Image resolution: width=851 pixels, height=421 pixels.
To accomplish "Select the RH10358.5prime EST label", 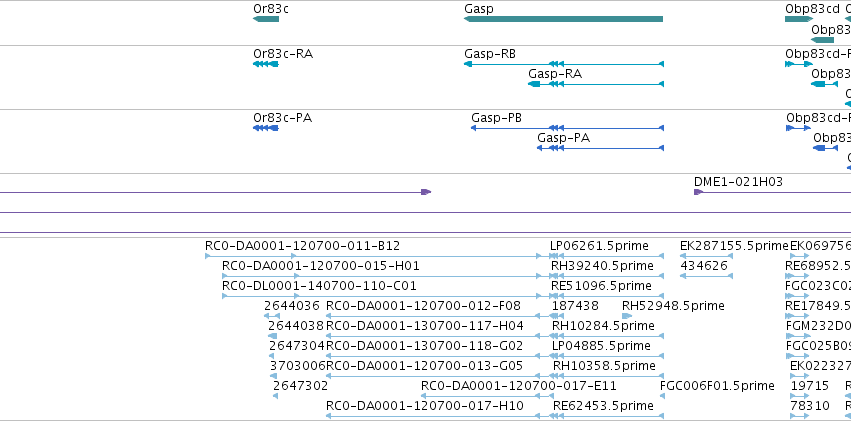I will pyautogui.click(x=605, y=366).
